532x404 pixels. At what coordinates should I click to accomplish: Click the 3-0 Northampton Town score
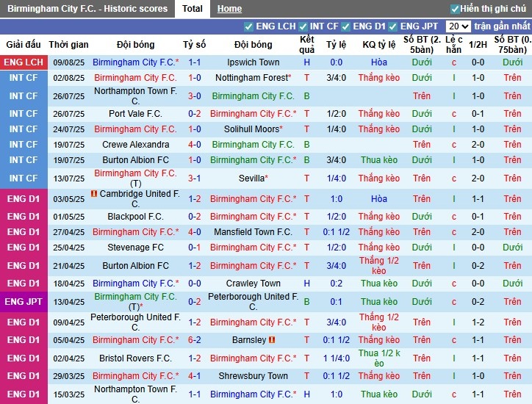click(195, 96)
